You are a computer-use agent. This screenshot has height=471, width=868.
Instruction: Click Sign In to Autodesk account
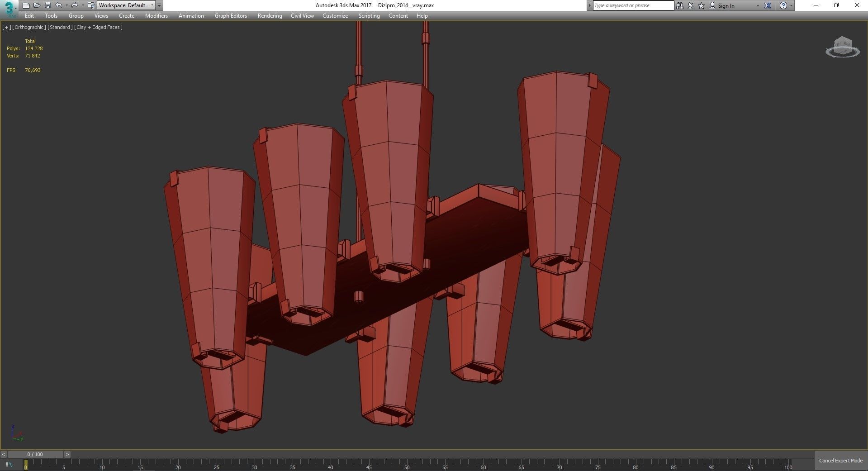pyautogui.click(x=726, y=6)
